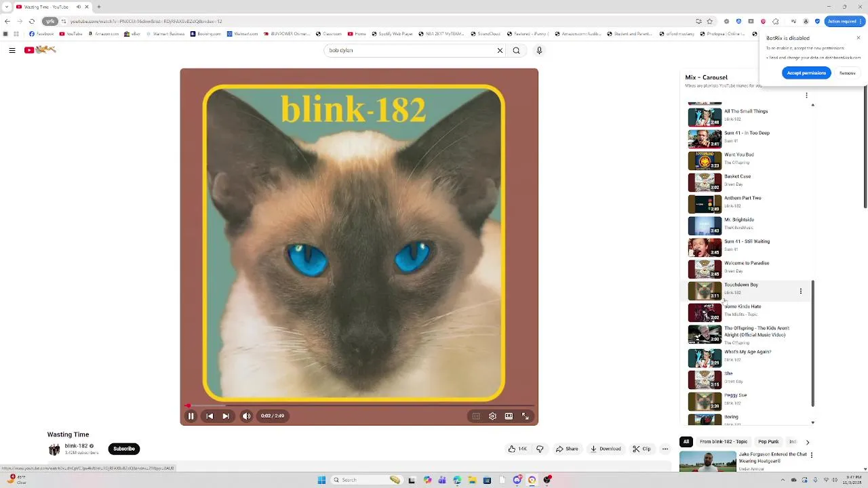This screenshot has height=488, width=868.
Task: Clear the search query with X
Action: click(x=500, y=50)
